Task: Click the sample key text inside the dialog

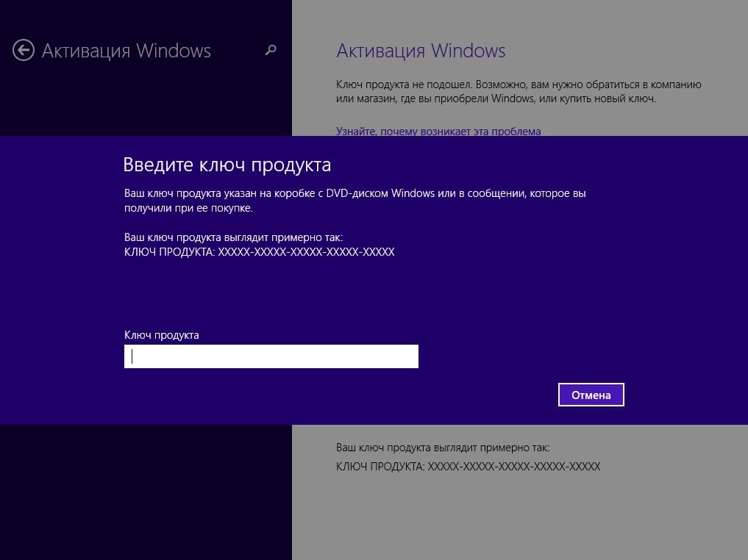Action: pyautogui.click(x=259, y=251)
